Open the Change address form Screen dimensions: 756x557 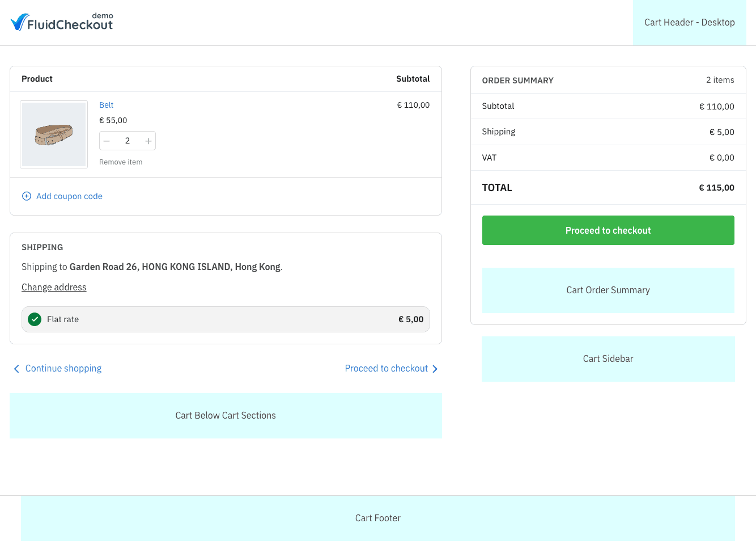[54, 287]
